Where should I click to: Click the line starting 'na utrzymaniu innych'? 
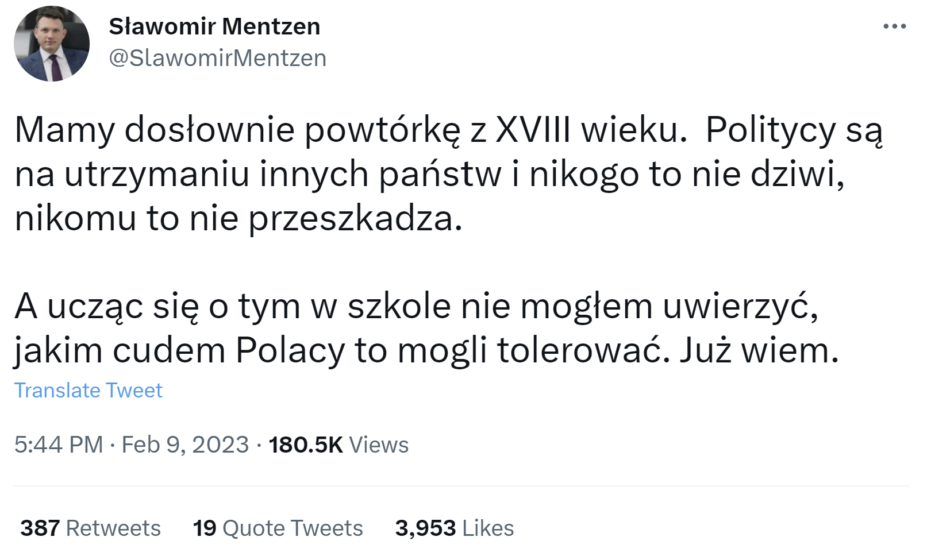coord(429,174)
